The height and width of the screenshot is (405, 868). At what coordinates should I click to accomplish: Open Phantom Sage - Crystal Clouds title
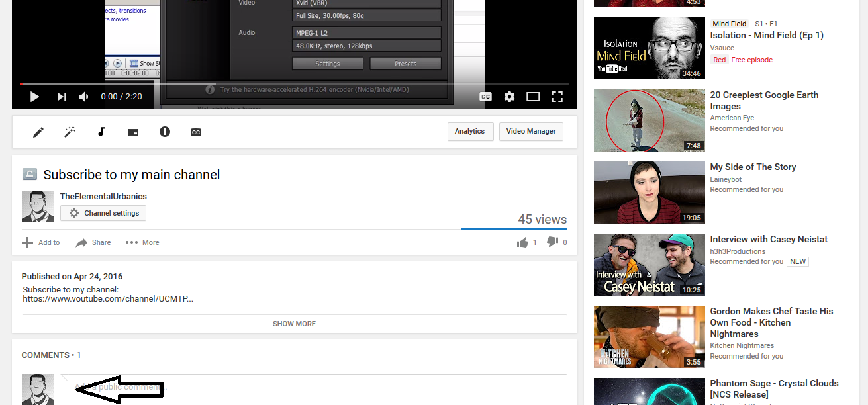[774, 388]
